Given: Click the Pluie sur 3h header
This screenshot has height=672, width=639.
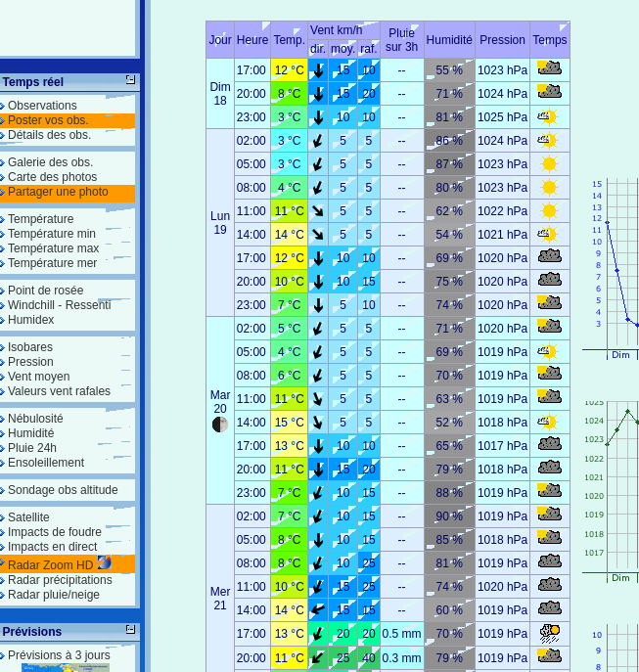Looking at the screenshot, I should tap(401, 40).
